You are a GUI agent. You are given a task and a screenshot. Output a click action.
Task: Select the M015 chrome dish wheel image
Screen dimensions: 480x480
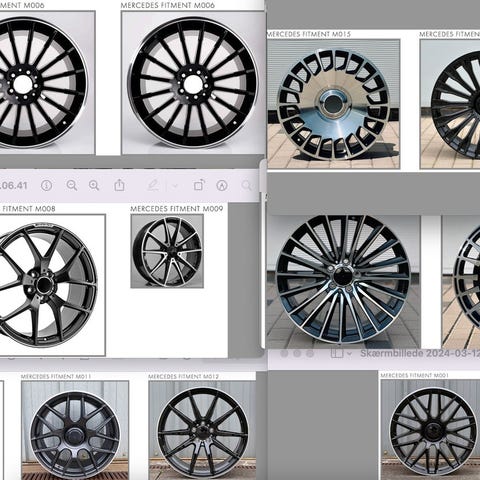[334, 104]
